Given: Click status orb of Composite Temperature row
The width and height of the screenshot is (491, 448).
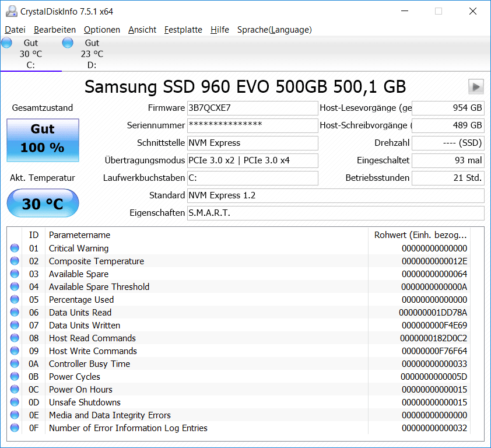Looking at the screenshot, I should [x=15, y=261].
